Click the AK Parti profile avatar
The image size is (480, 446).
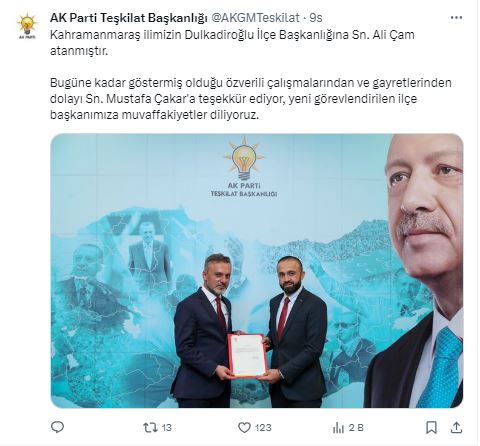(x=27, y=26)
